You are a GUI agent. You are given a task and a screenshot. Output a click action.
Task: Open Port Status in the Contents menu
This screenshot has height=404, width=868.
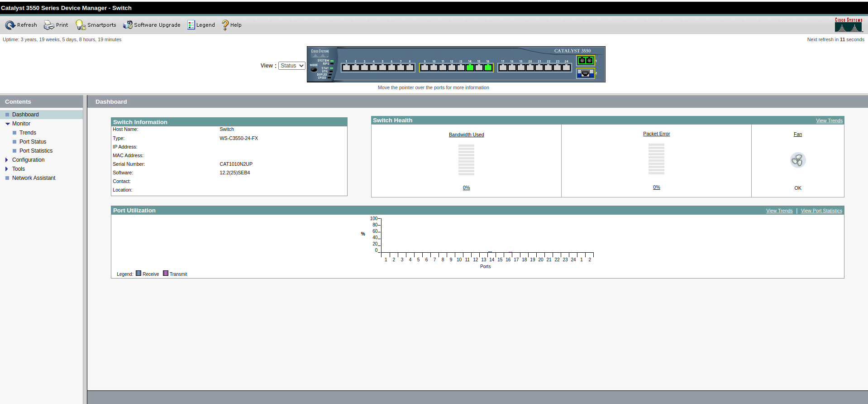pos(33,142)
